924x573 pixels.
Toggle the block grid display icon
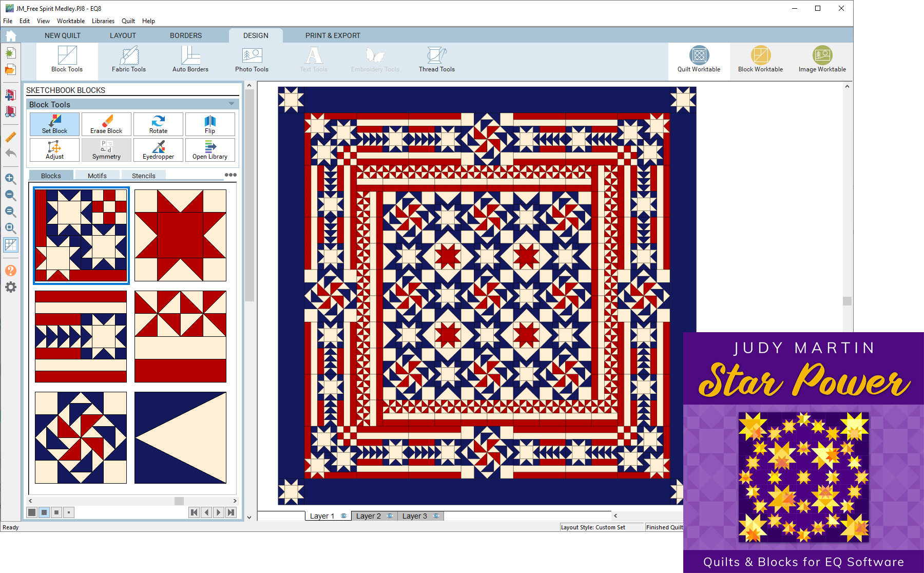(x=10, y=245)
